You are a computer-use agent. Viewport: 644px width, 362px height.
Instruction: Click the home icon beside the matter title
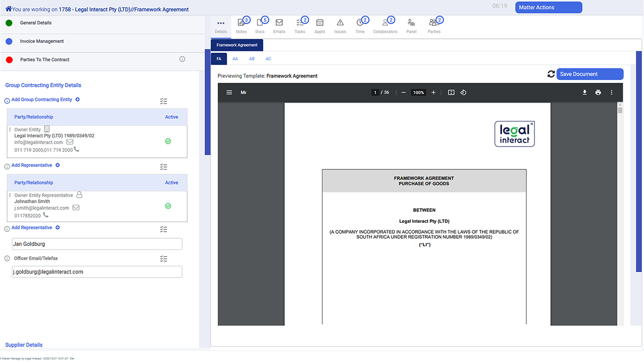coord(9,9)
